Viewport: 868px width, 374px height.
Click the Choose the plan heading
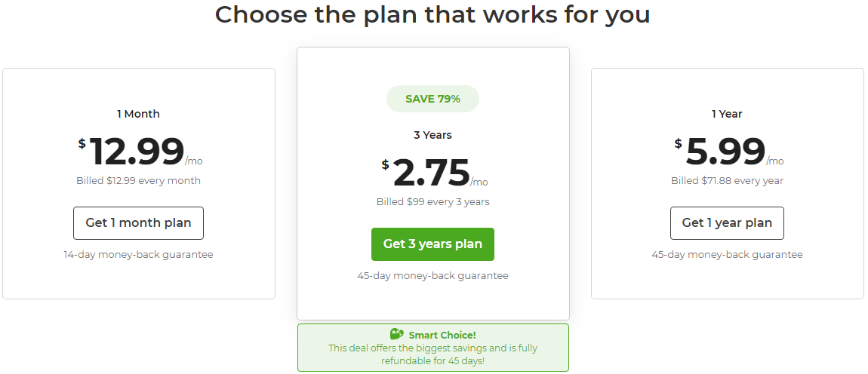point(432,15)
